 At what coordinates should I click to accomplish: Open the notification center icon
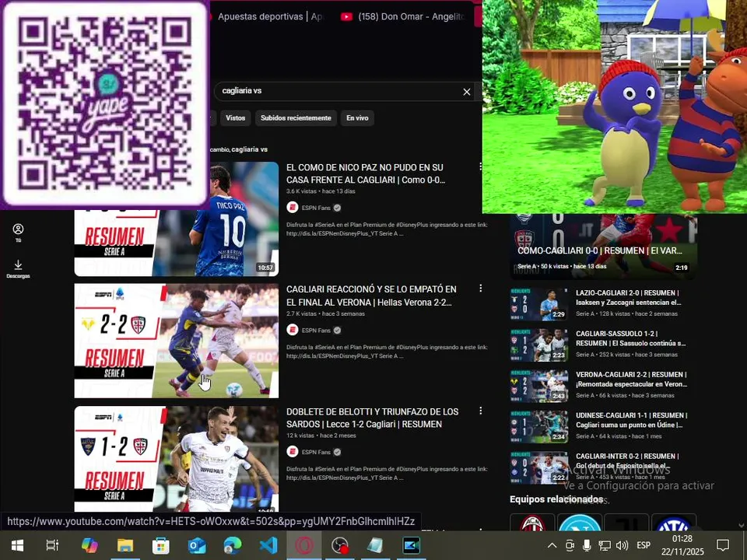pyautogui.click(x=723, y=545)
